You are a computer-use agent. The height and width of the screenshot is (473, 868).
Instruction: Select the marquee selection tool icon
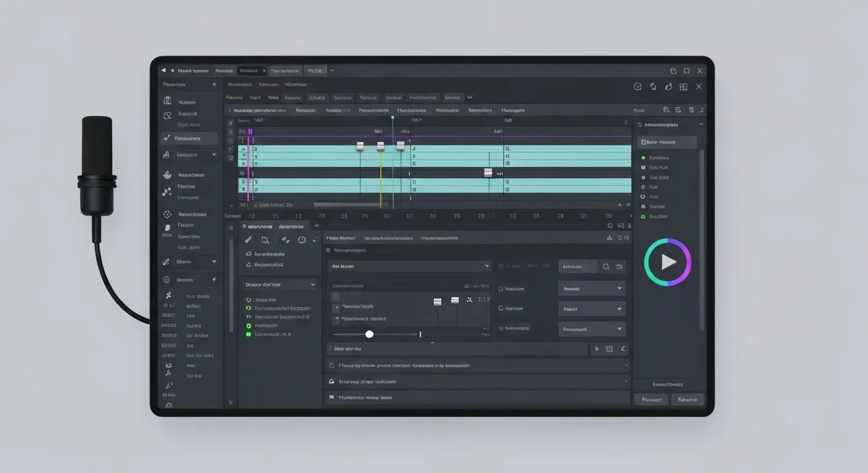pos(265,239)
